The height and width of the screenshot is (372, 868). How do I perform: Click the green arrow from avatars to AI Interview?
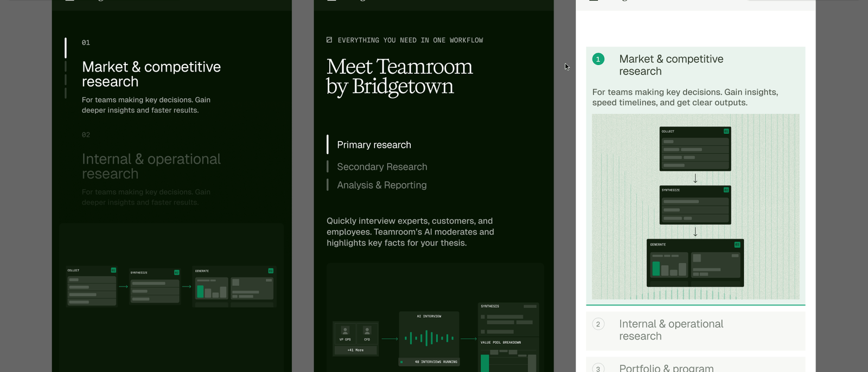(390, 338)
